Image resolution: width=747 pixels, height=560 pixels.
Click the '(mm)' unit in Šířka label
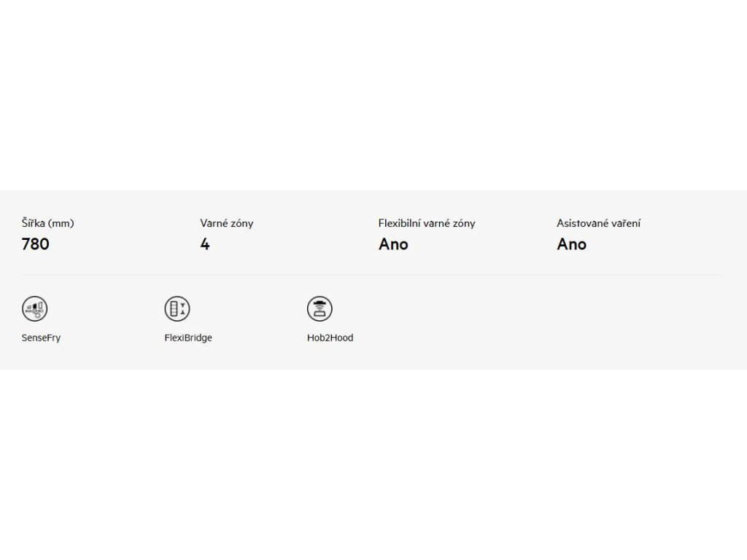coord(61,223)
